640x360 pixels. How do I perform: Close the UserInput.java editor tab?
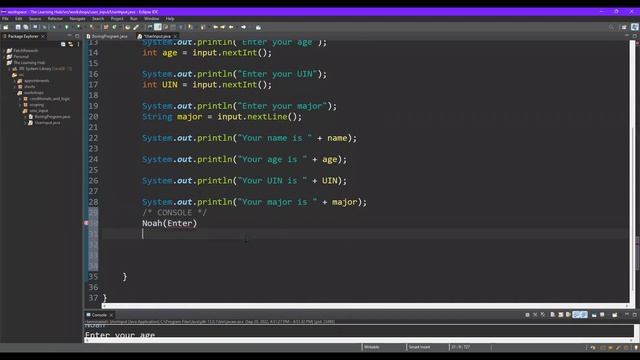pos(176,36)
